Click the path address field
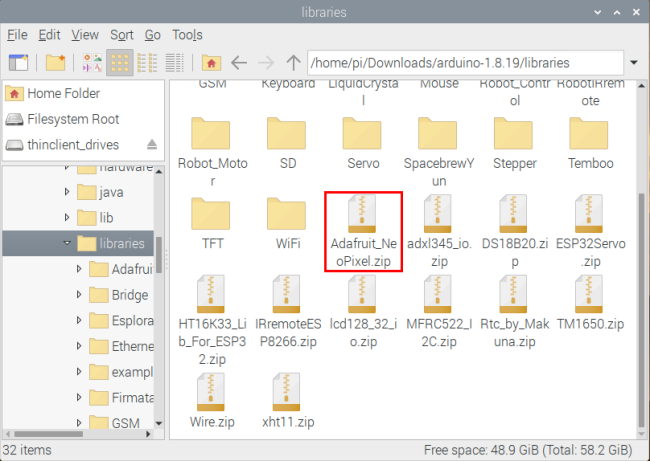The width and height of the screenshot is (650, 462). (x=466, y=63)
